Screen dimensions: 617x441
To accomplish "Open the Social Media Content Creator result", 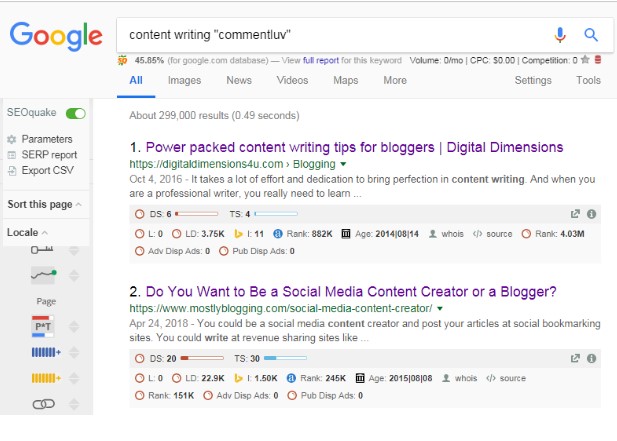I will 351,292.
